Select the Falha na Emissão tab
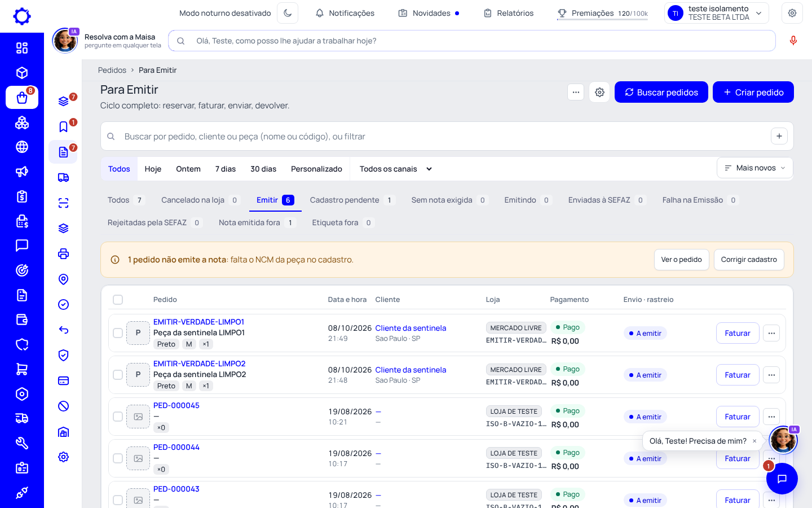Screen dimensions: 812x508 [x=700, y=200]
